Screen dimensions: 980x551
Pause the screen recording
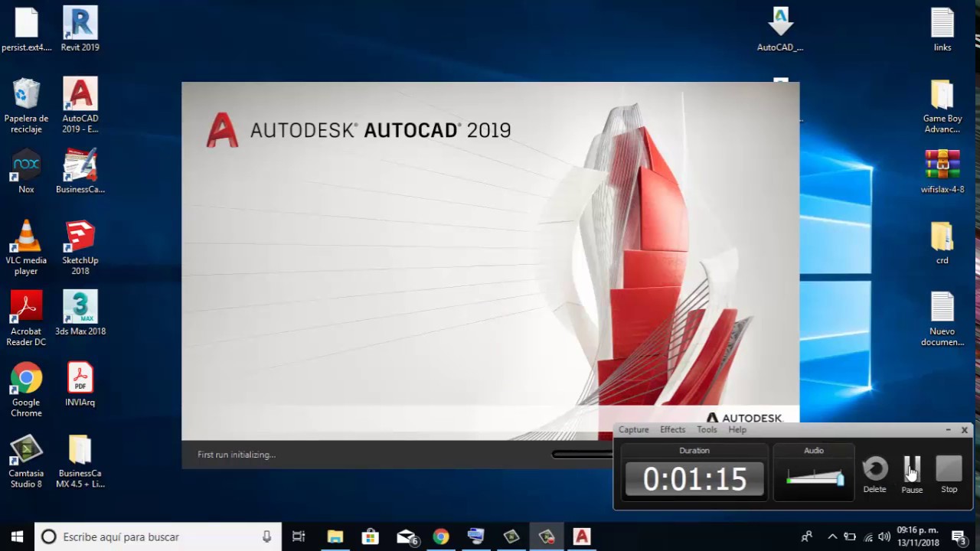(x=912, y=474)
